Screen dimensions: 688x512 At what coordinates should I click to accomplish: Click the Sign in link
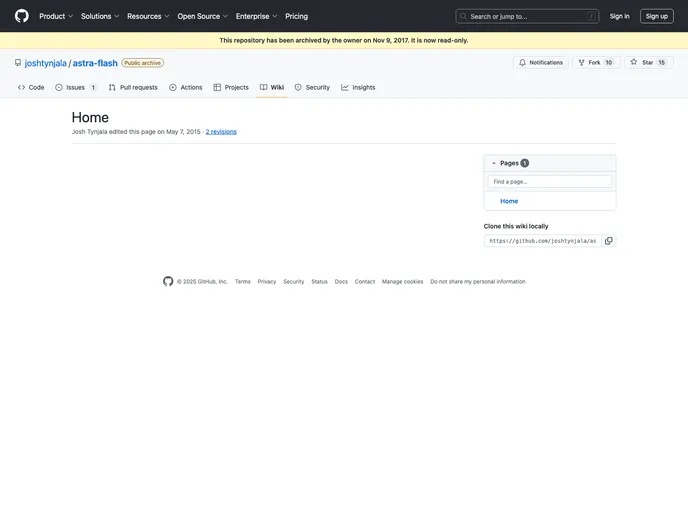click(x=619, y=16)
